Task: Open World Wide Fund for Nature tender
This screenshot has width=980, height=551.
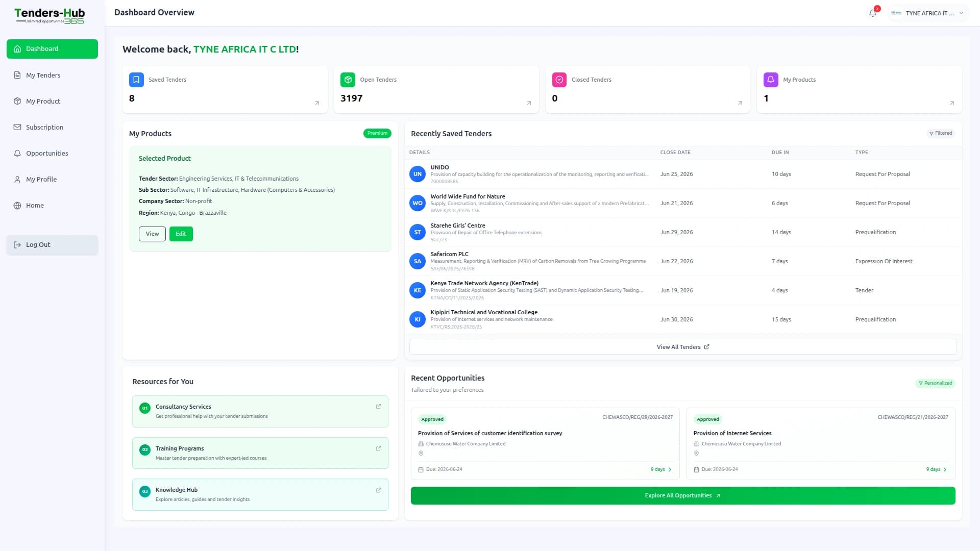Action: (468, 196)
